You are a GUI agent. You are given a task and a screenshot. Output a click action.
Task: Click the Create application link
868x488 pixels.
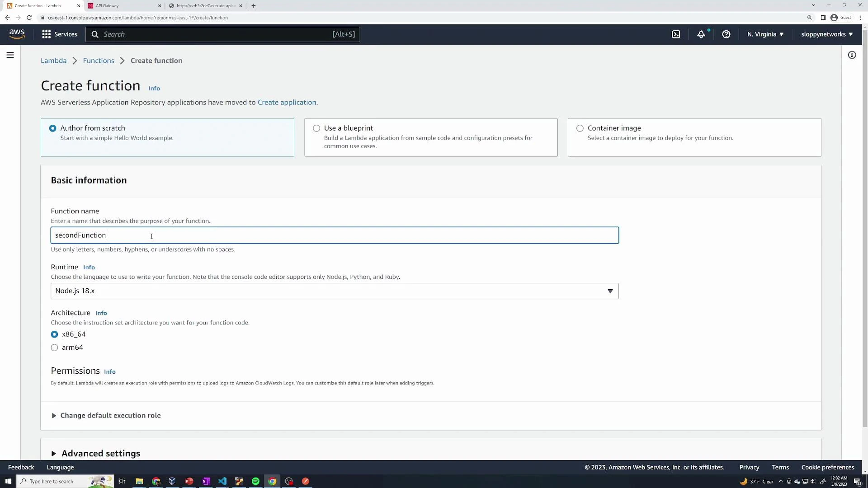287,102
